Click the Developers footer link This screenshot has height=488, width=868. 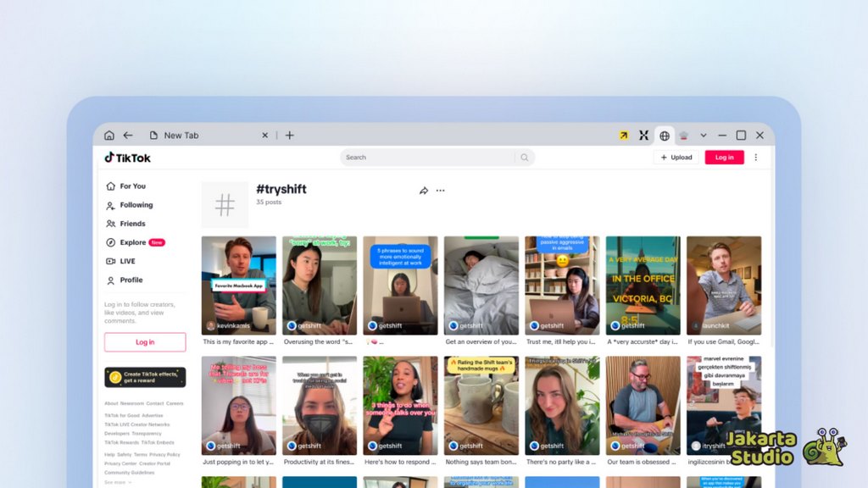117,434
